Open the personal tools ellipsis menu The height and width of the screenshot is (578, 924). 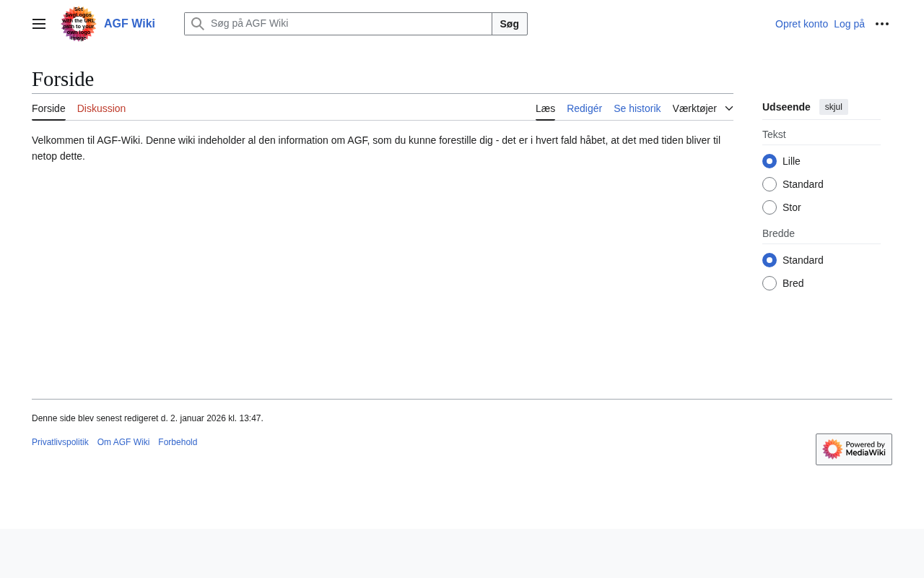click(x=882, y=24)
